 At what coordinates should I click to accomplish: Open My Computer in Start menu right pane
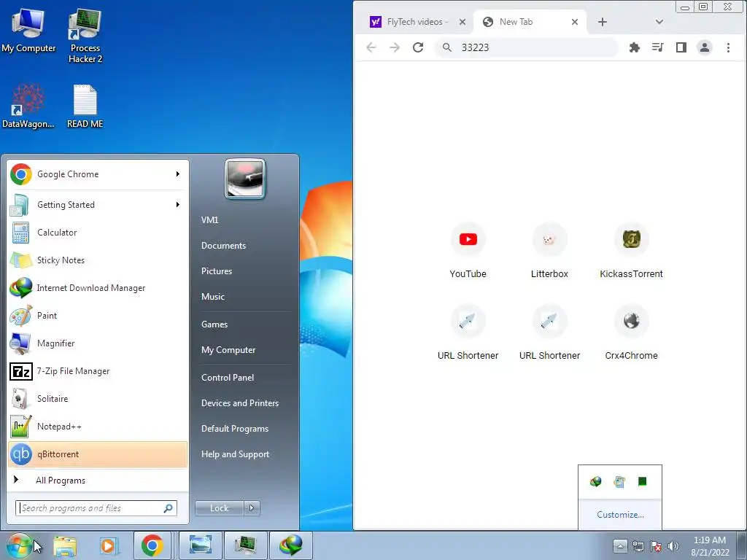tap(228, 350)
